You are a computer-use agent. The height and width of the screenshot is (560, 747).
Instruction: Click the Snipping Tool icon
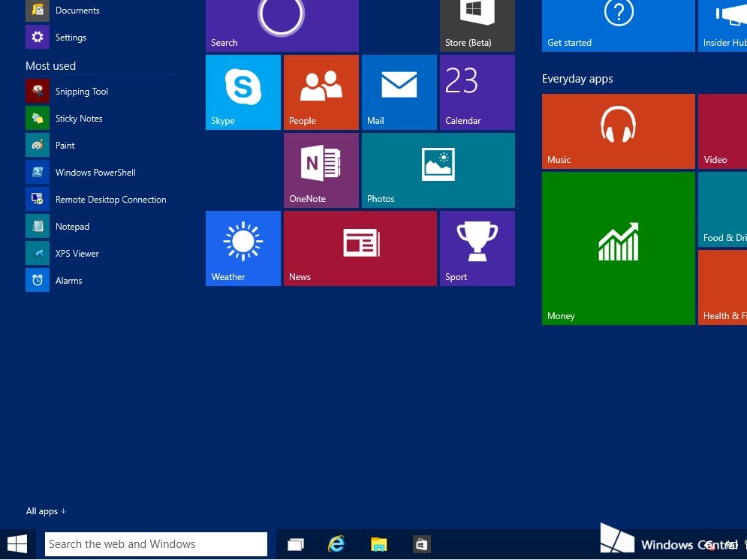click(38, 92)
